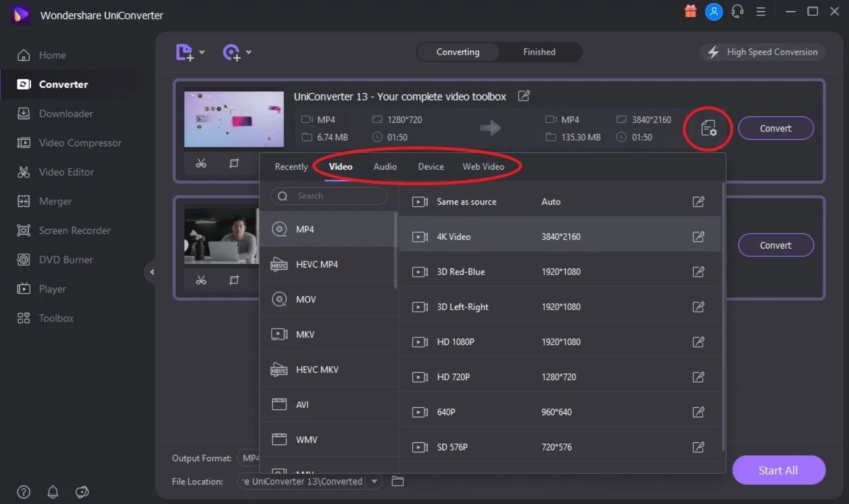The image size is (849, 504).
Task: Choose the MOV format
Action: tap(328, 299)
